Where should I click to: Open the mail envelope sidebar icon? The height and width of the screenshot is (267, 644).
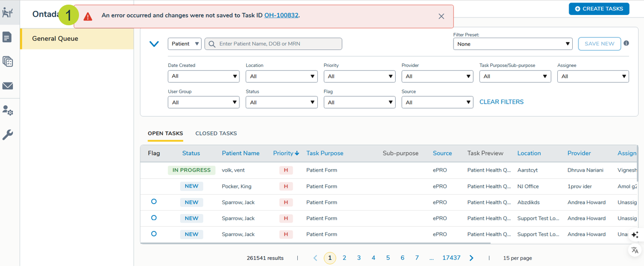point(7,86)
